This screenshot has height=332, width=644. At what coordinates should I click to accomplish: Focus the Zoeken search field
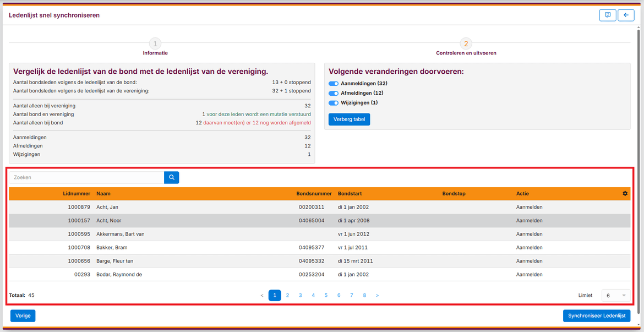click(x=86, y=177)
